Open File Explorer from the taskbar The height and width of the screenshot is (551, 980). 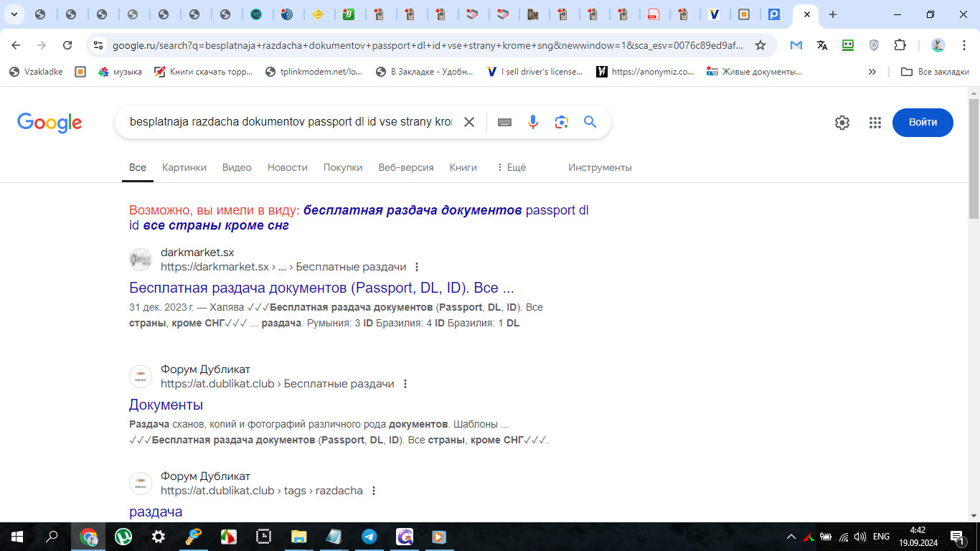coord(299,536)
